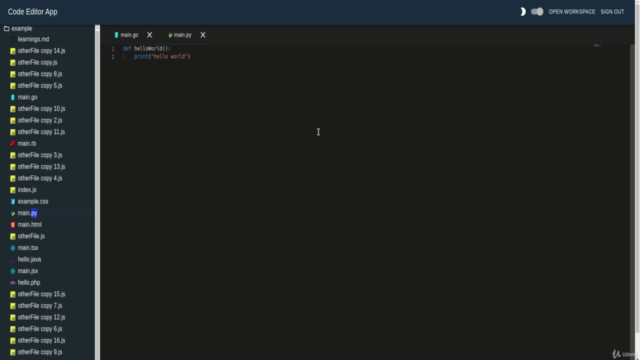Image resolution: width=640 pixels, height=360 pixels.
Task: Click the HTML icon beside main.html
Action: tap(13, 225)
